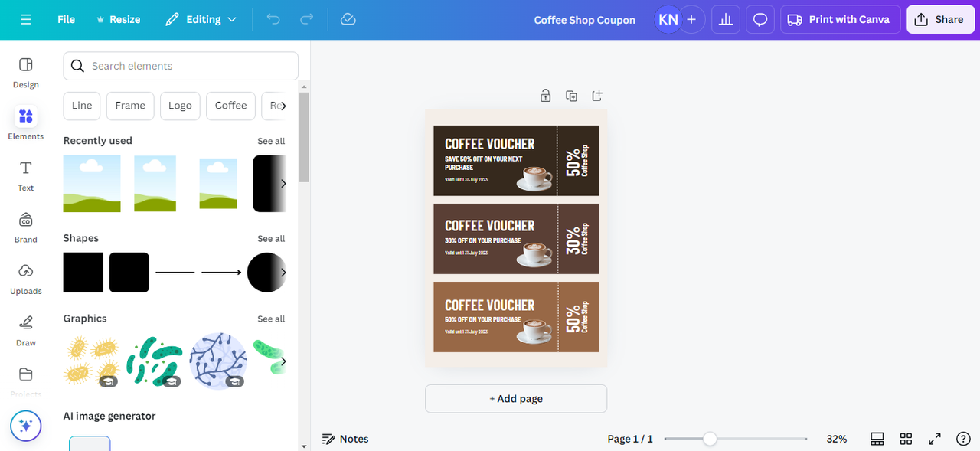Select the Frame category chip
980x451 pixels.
[130, 106]
